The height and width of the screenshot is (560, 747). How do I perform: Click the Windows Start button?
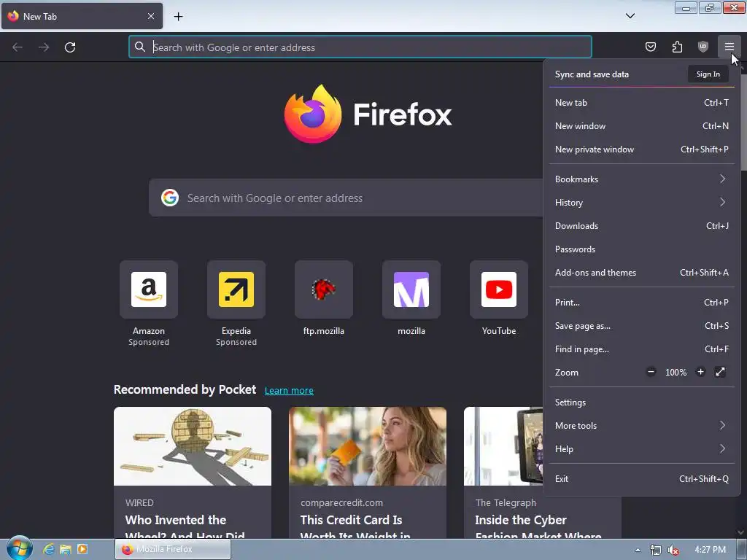(x=19, y=548)
